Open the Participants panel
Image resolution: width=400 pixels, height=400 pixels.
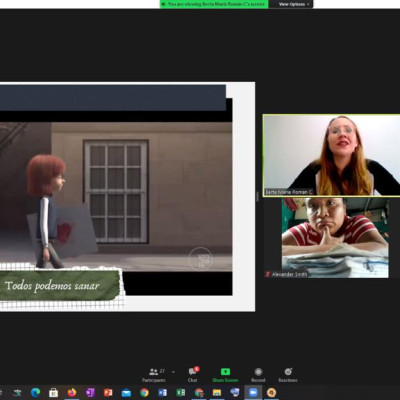[x=154, y=375]
